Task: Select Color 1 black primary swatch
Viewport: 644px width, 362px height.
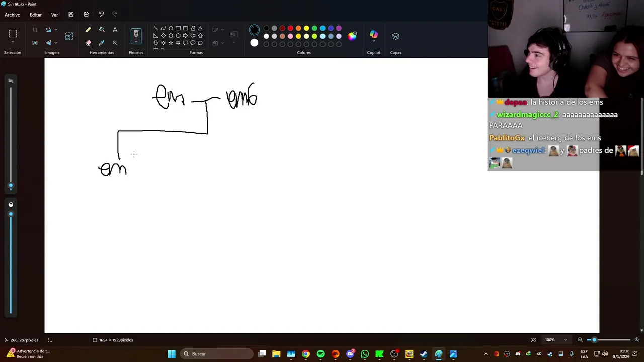Action: coord(254,30)
